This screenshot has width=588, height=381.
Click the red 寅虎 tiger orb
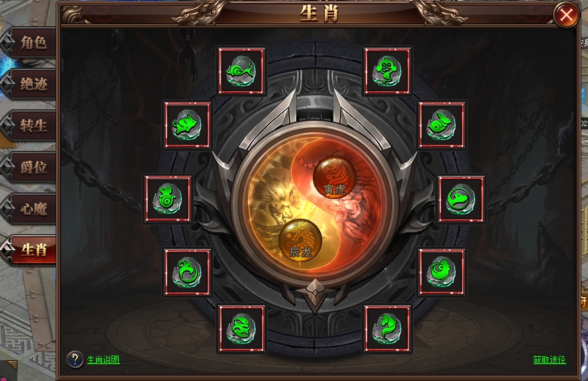click(x=334, y=177)
